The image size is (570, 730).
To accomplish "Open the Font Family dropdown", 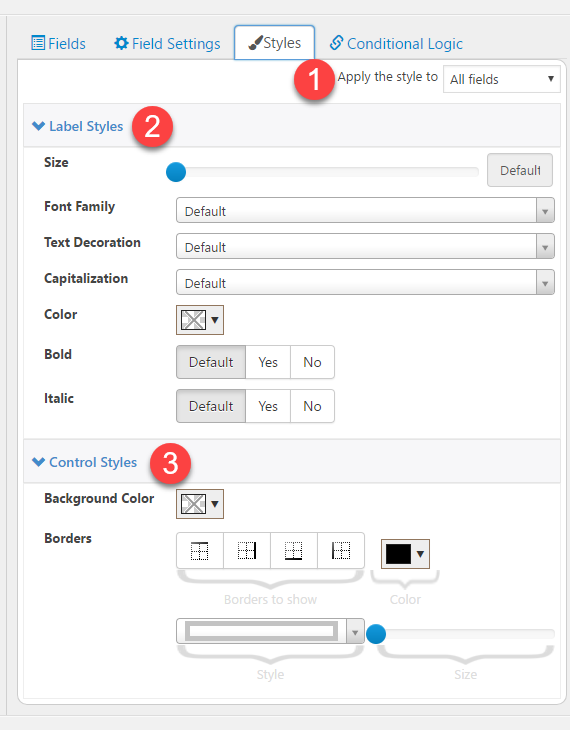I will pos(365,211).
